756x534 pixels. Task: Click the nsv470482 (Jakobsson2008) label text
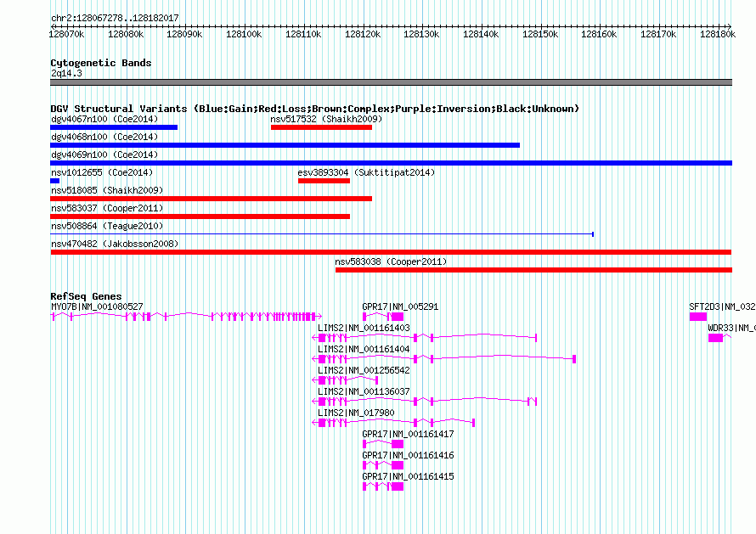point(115,244)
